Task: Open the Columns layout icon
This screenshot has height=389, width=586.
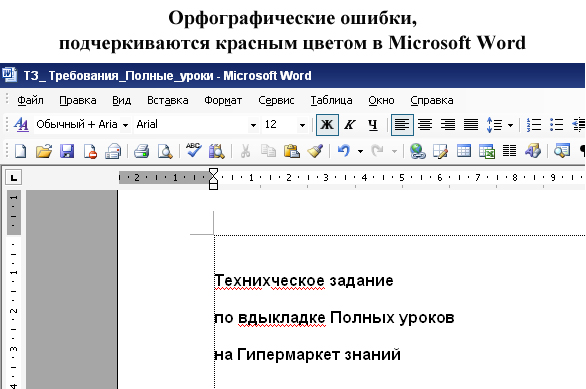Action: 509,151
